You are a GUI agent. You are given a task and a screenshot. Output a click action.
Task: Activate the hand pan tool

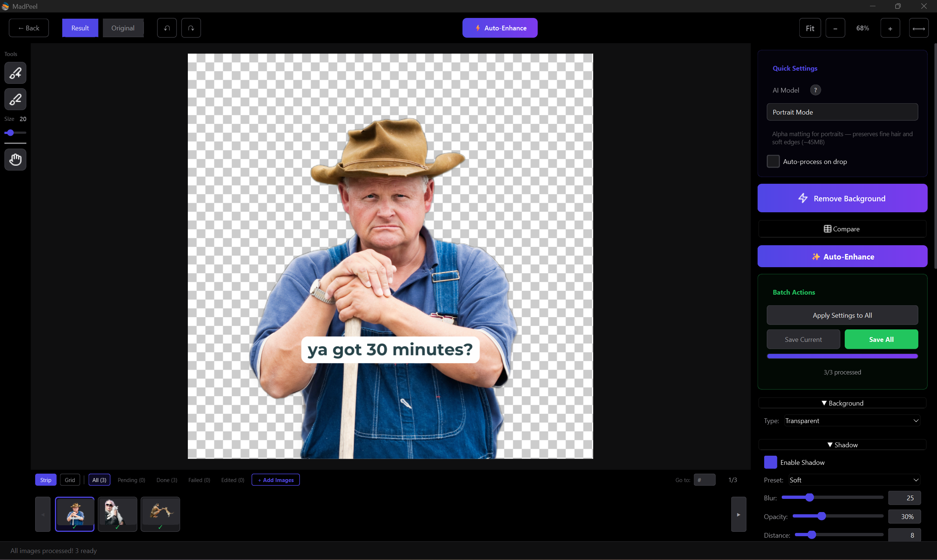15,159
